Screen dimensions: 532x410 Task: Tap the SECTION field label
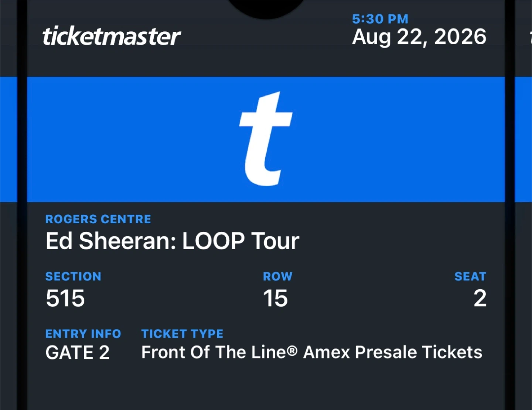pos(73,276)
